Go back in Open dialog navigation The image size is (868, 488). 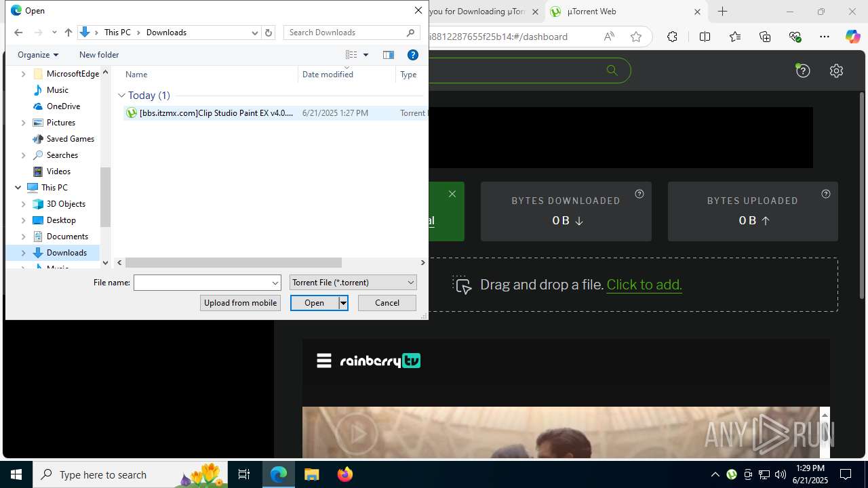click(x=18, y=33)
